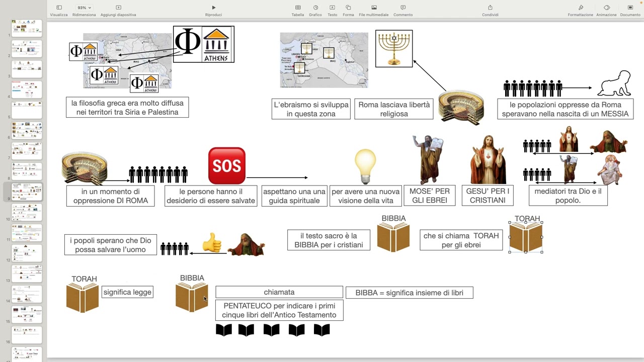The image size is (644, 362).
Task: Select text box 'GESU' PER I CRISTIANI'
Action: (488, 196)
